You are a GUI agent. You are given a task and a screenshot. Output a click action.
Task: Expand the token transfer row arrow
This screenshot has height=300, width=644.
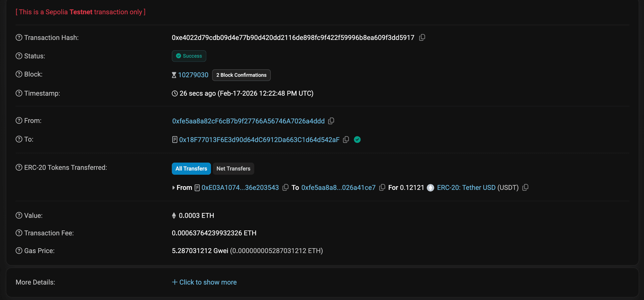point(173,188)
